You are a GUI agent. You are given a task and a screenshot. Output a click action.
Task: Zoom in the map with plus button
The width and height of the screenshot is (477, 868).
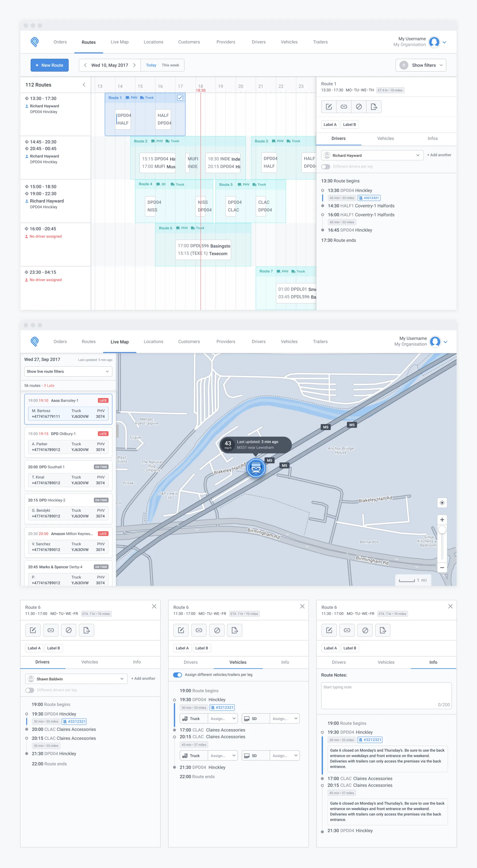pyautogui.click(x=442, y=520)
